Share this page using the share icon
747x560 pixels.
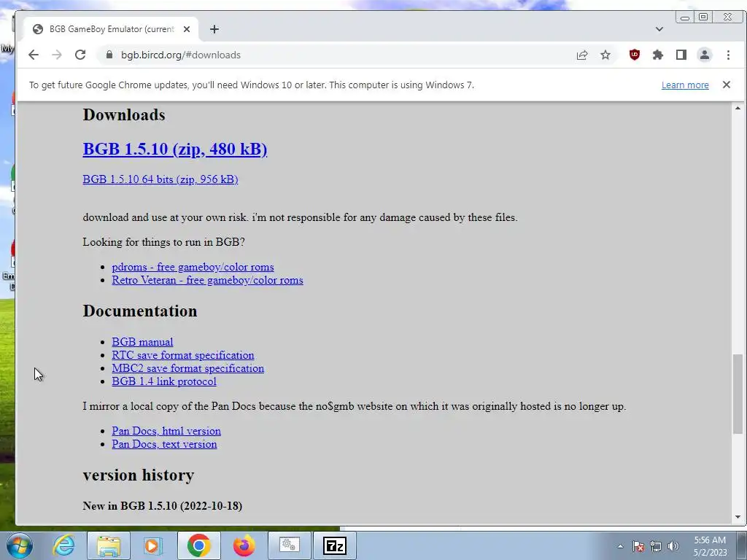coord(581,55)
